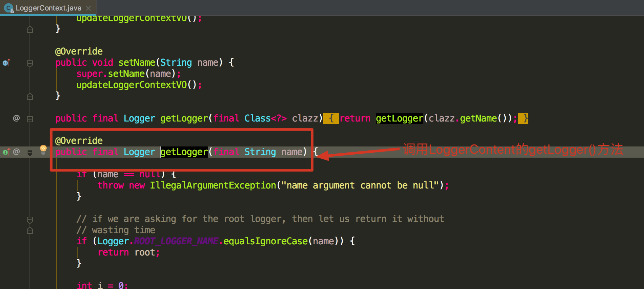Click 'throw' keyword
644x289 pixels.
pyautogui.click(x=111, y=185)
